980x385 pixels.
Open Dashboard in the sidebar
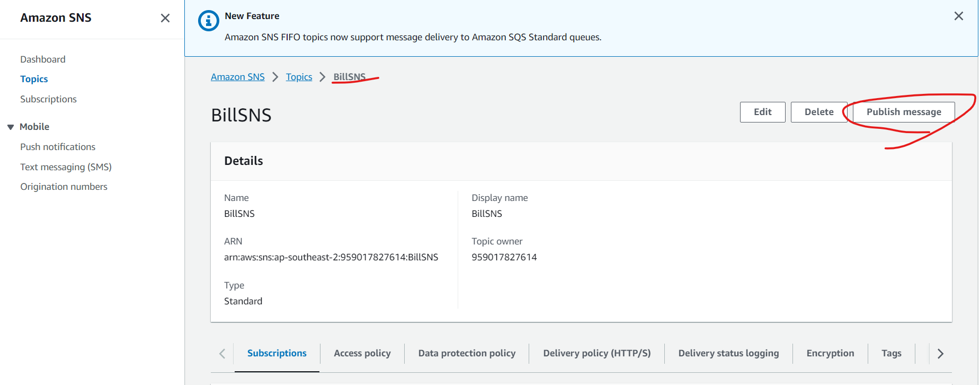click(x=43, y=59)
